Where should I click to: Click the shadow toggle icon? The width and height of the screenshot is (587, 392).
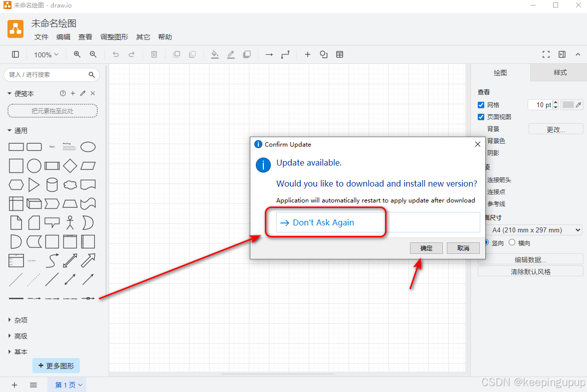[x=247, y=55]
